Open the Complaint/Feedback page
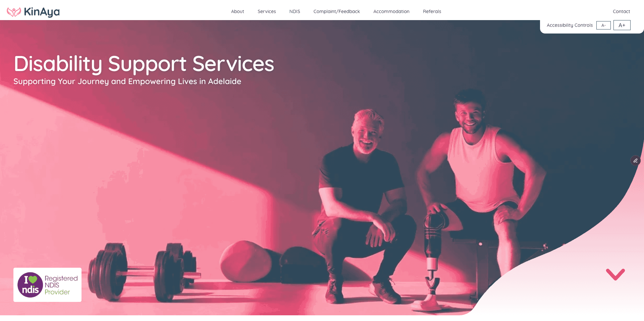 pyautogui.click(x=336, y=11)
